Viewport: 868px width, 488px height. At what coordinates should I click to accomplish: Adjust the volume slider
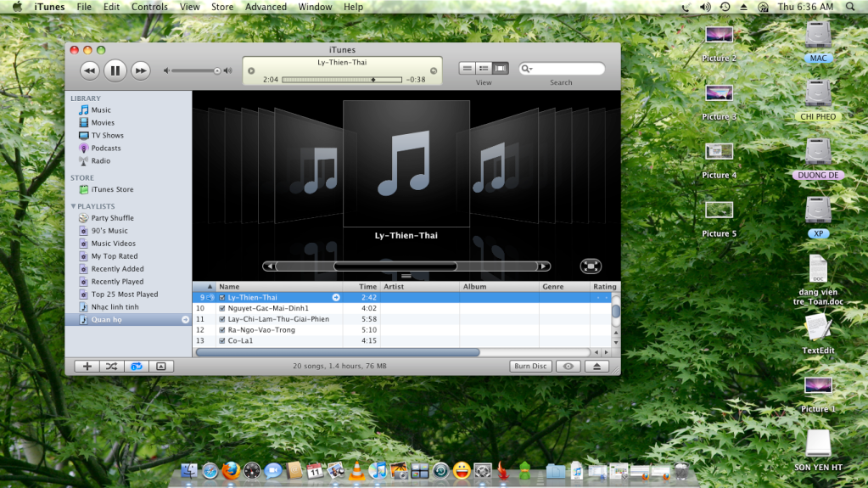[x=217, y=71]
